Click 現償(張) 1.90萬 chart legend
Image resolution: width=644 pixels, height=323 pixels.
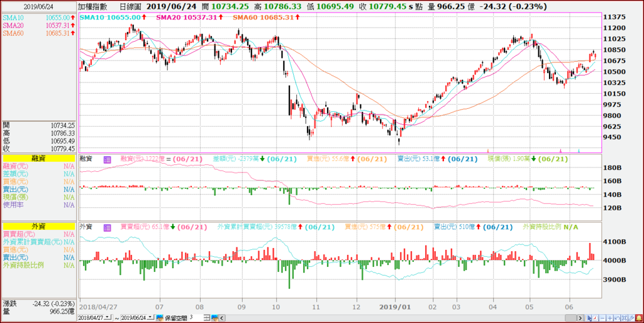coord(528,159)
